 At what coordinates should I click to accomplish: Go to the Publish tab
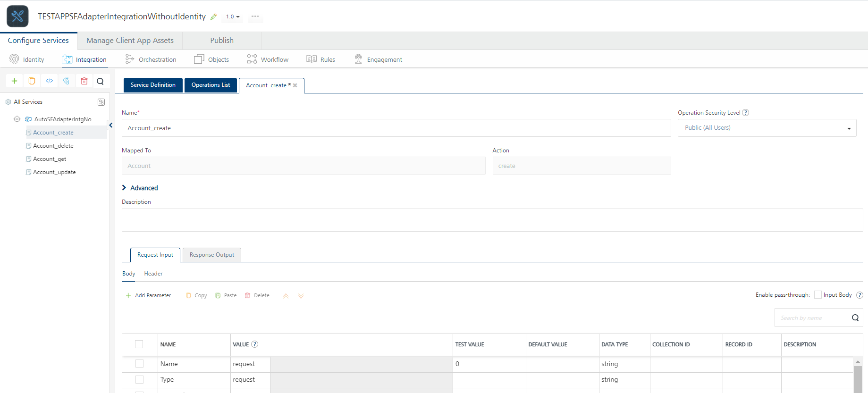click(x=222, y=41)
